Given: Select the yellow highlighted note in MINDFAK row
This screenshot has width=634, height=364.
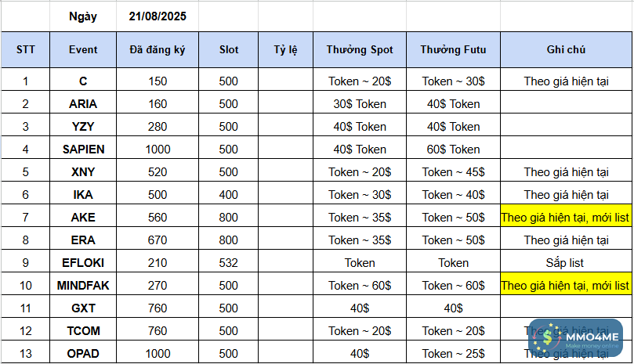Looking at the screenshot, I should click(x=566, y=286).
